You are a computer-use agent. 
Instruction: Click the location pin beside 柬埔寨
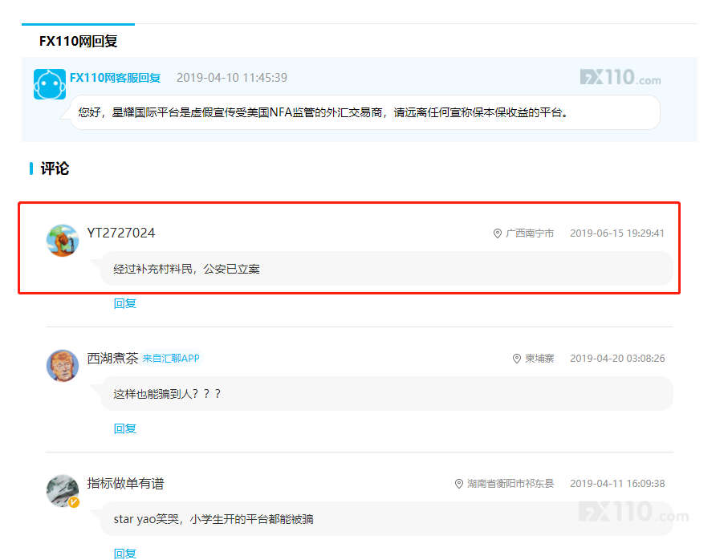click(x=517, y=359)
